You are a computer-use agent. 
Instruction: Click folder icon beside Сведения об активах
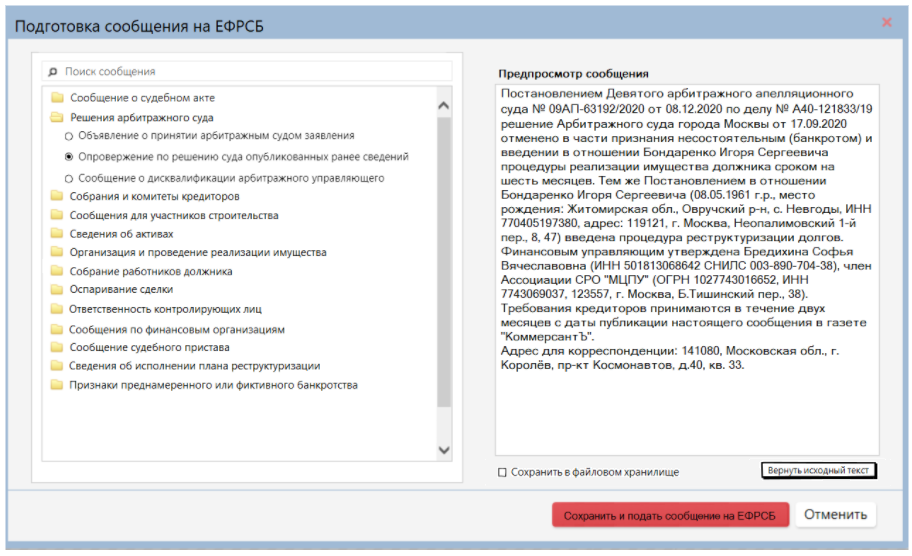point(57,234)
